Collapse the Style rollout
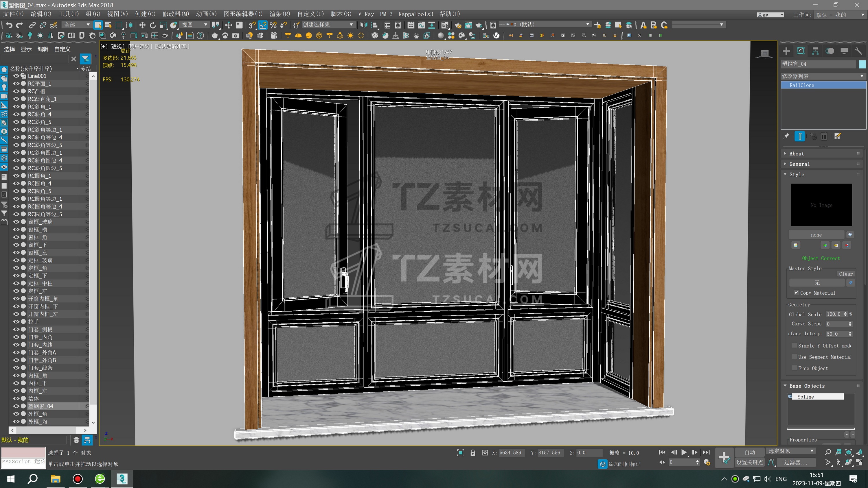 tap(797, 174)
